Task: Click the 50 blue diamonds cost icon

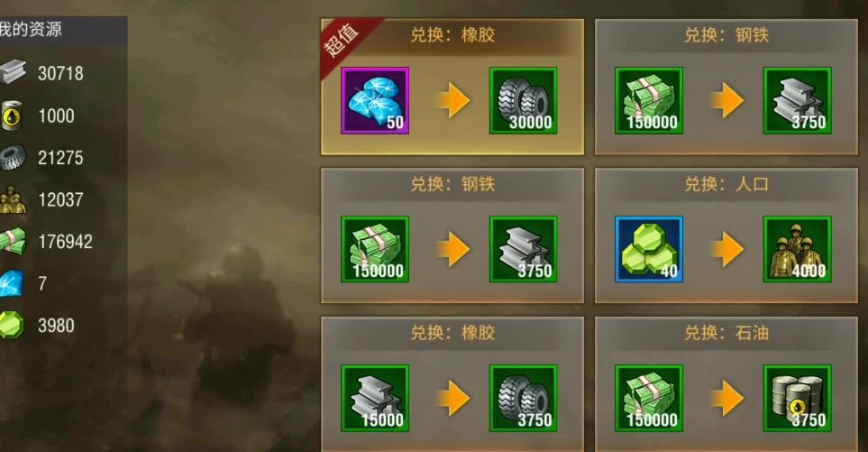Action: [x=375, y=101]
